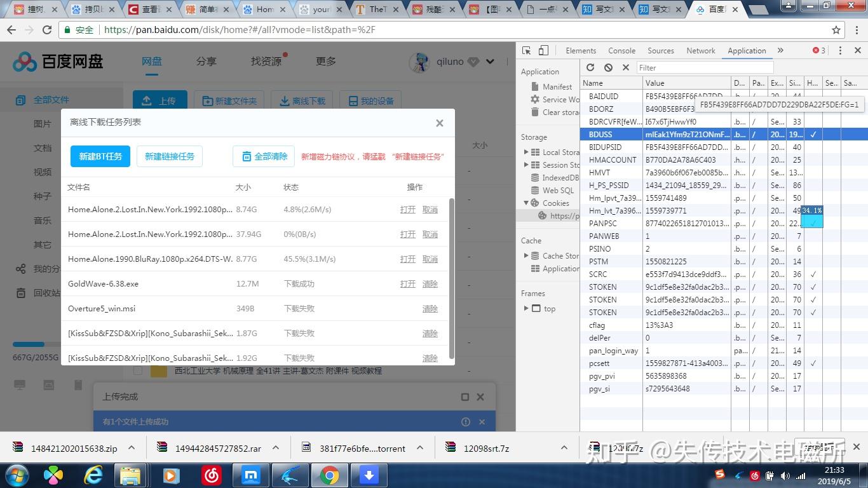Switch to the DevTools Sources tab
Image resolution: width=868 pixels, height=488 pixels.
point(661,51)
